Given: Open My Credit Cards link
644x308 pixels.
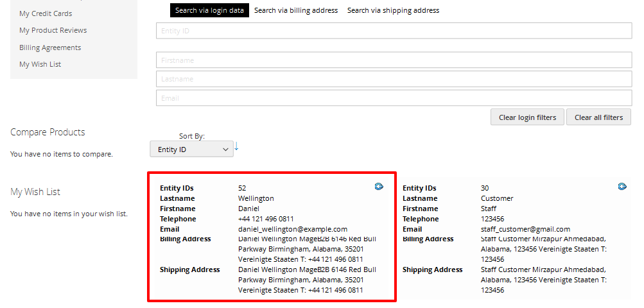Looking at the screenshot, I should click(x=46, y=13).
